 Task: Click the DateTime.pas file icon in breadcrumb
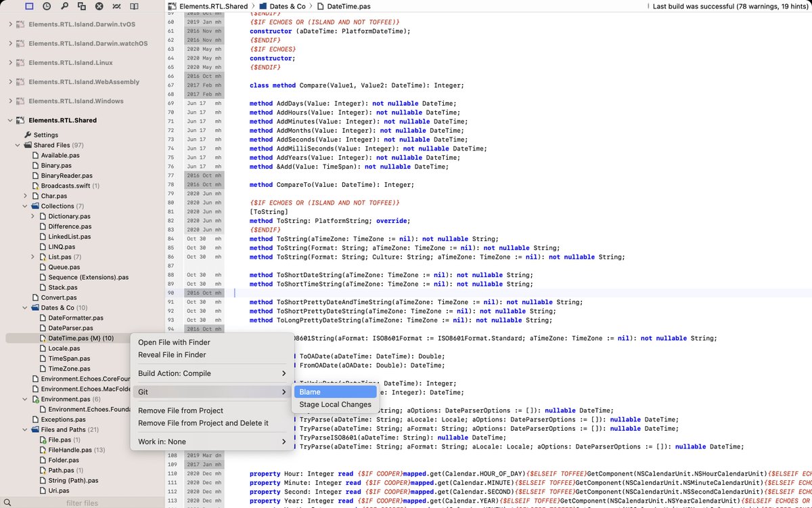click(x=320, y=6)
